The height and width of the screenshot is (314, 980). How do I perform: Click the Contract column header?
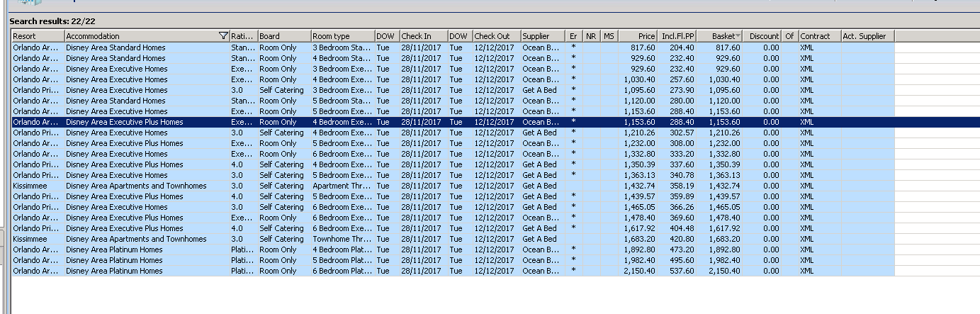820,36
